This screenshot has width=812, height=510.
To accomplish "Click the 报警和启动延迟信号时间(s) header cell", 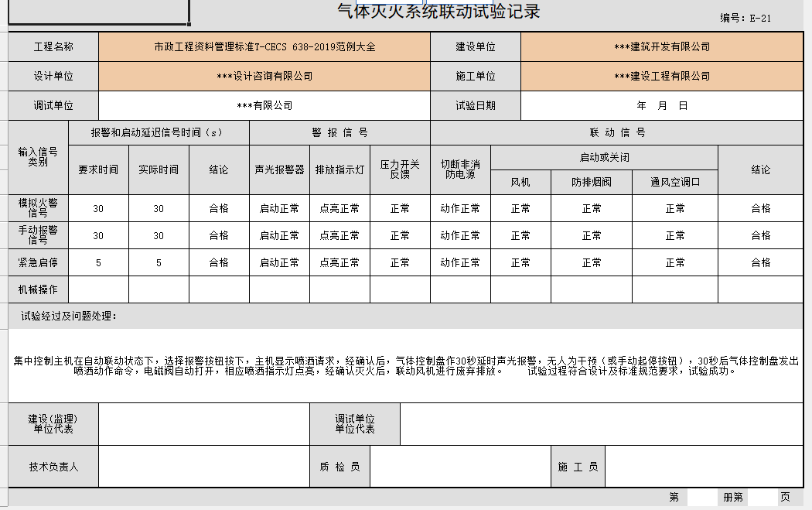I will [x=159, y=133].
